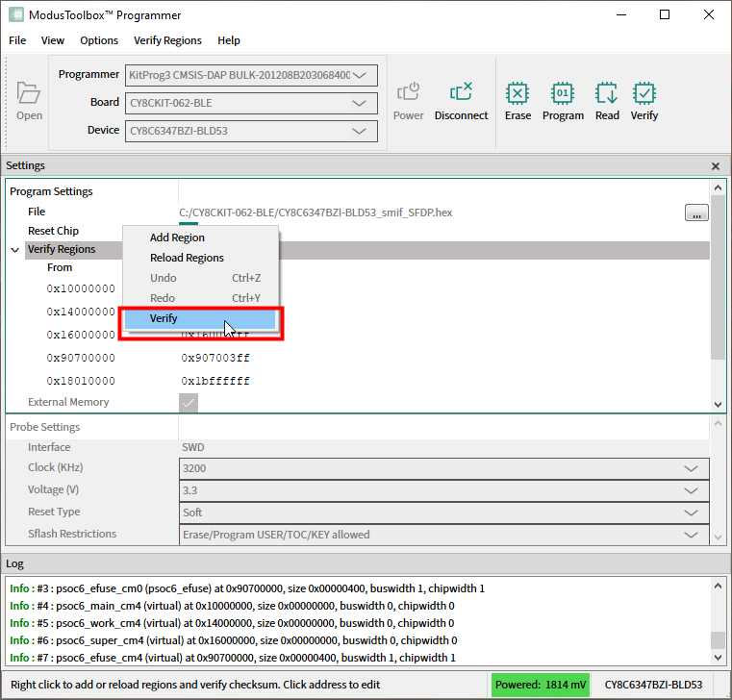Click the Read chip icon
Image resolution: width=732 pixels, height=700 pixels.
point(607,93)
